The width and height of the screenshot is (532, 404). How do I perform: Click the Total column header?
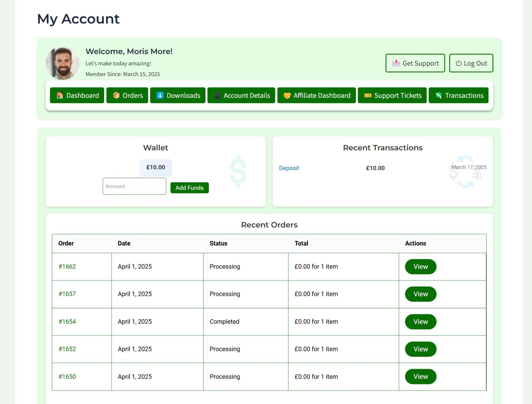click(x=301, y=243)
